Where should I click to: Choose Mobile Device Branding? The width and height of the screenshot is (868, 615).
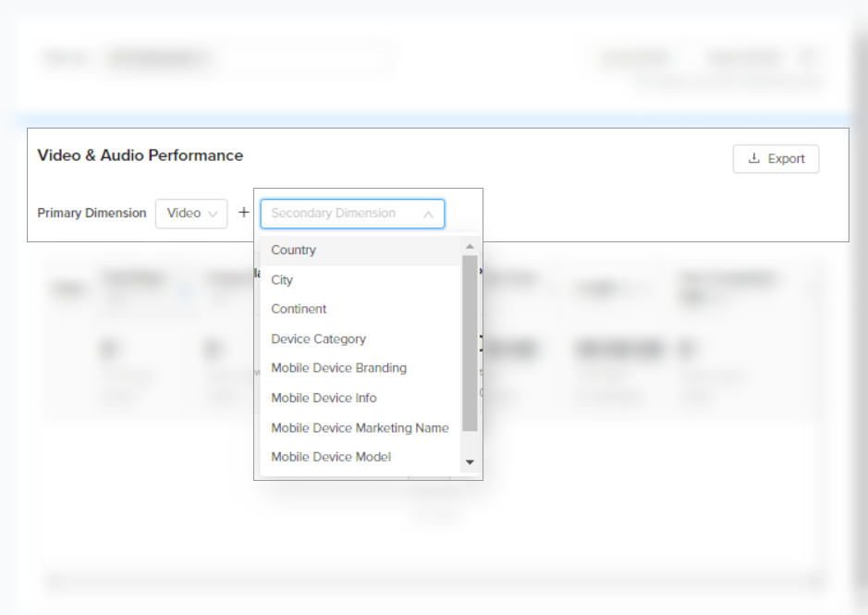[x=338, y=368]
